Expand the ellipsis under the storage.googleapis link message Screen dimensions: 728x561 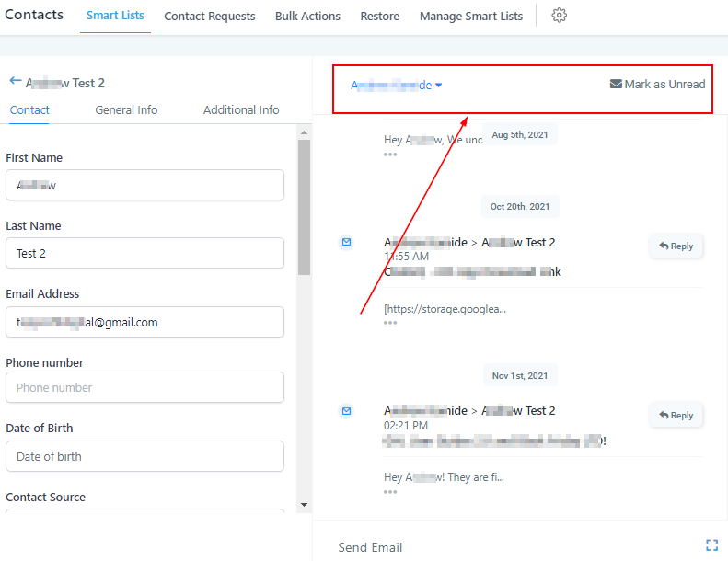pyautogui.click(x=390, y=323)
